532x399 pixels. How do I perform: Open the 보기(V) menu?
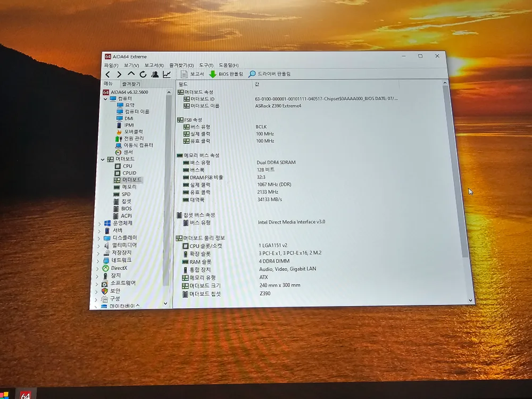[x=131, y=65]
